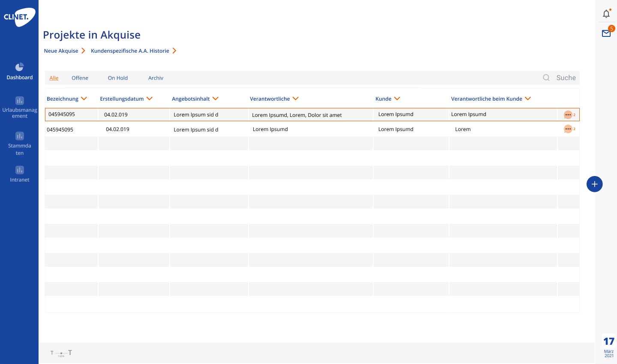Go to the Intranet sidebar icon
The image size is (617, 364).
(x=19, y=170)
